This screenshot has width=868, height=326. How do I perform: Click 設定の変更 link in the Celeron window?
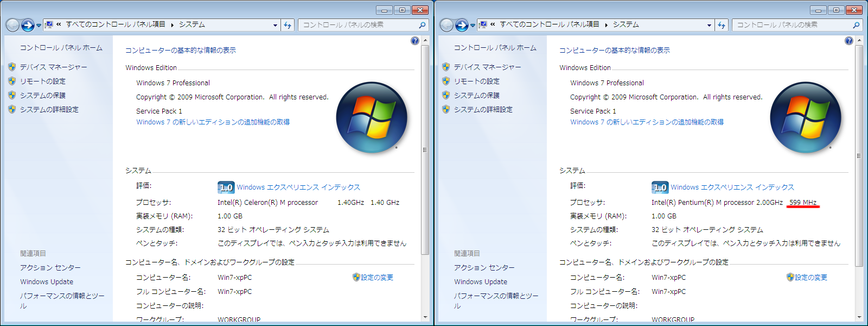(377, 277)
